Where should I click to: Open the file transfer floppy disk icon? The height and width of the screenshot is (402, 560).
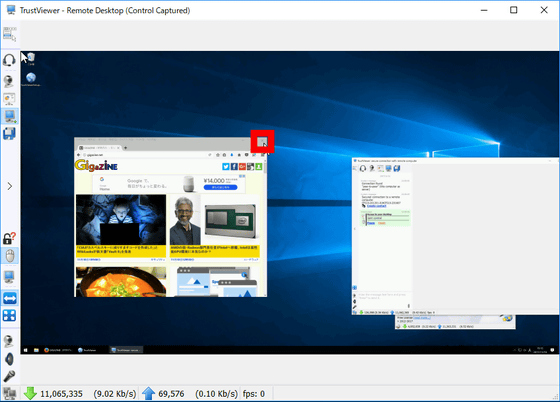click(9, 134)
